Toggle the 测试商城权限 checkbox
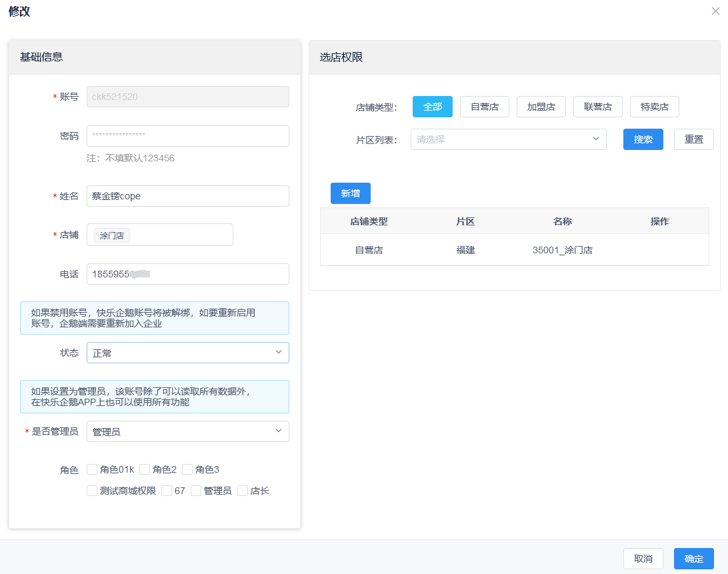This screenshot has width=728, height=574. [93, 491]
